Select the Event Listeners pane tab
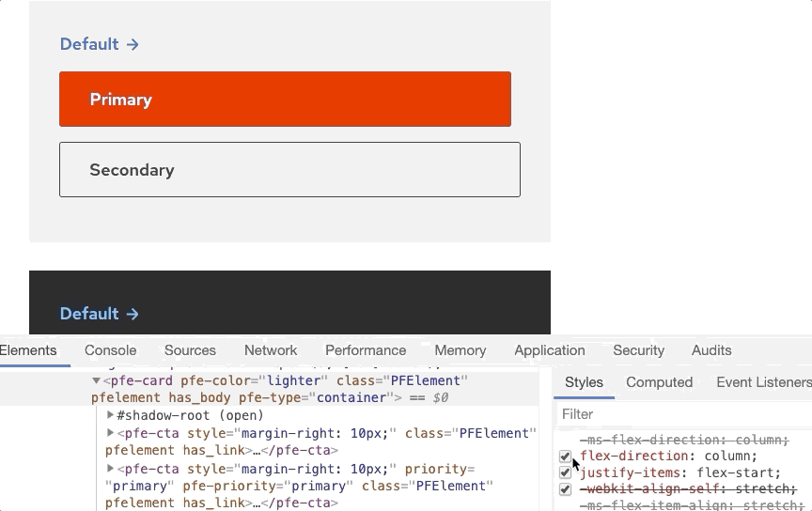This screenshot has width=812, height=511. pyautogui.click(x=764, y=382)
